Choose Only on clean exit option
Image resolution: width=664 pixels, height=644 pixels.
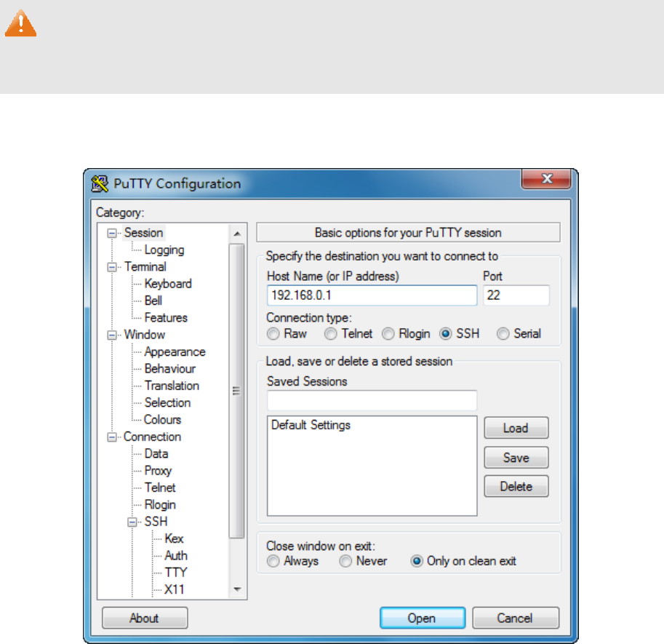(417, 561)
